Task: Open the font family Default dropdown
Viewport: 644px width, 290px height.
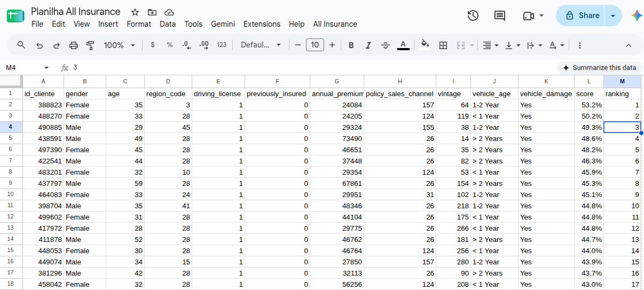Action: [x=261, y=45]
